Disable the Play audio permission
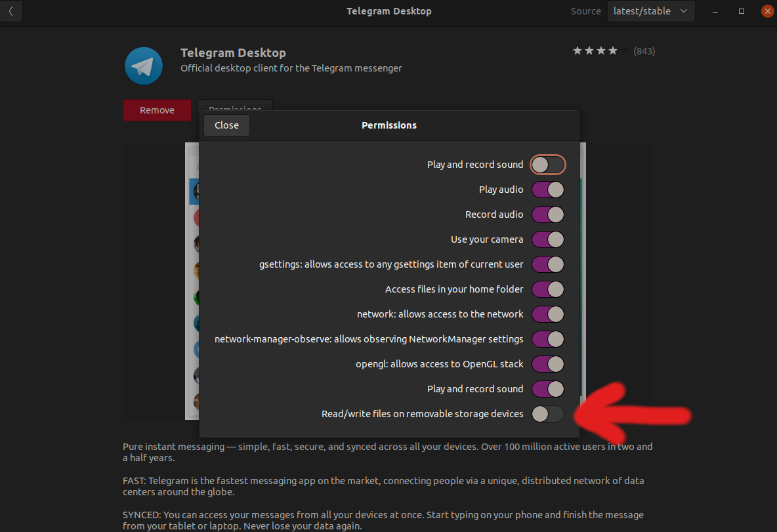Image resolution: width=777 pixels, height=532 pixels. pos(548,190)
